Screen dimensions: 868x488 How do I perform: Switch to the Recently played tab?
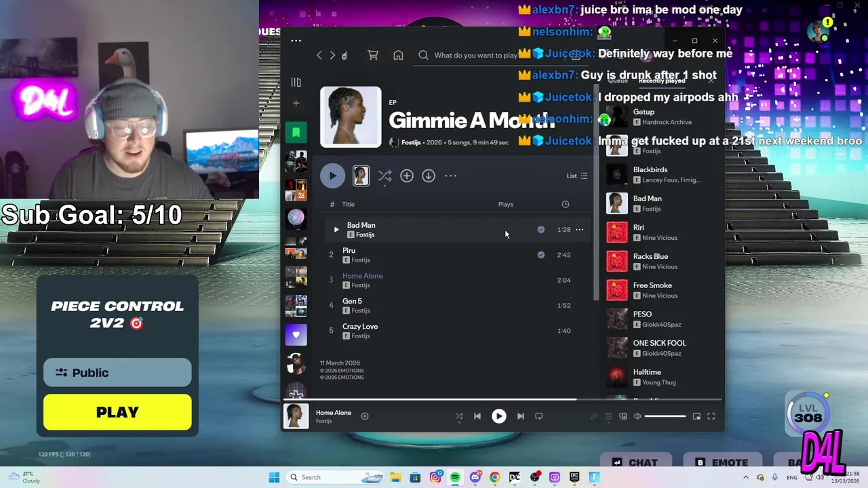661,81
